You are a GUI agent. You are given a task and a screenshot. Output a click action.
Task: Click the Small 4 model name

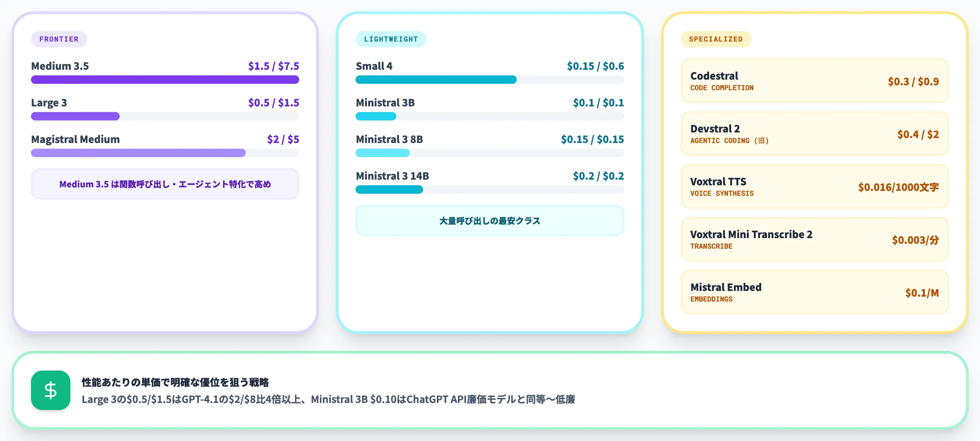click(374, 66)
